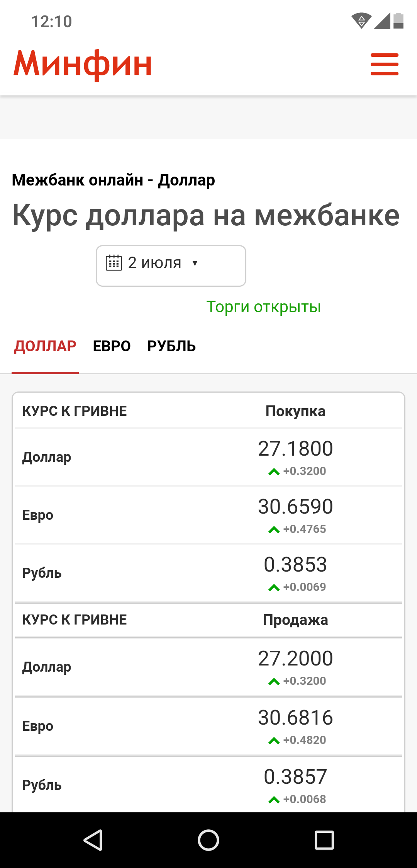Click the calendar icon in date picker

(x=114, y=263)
